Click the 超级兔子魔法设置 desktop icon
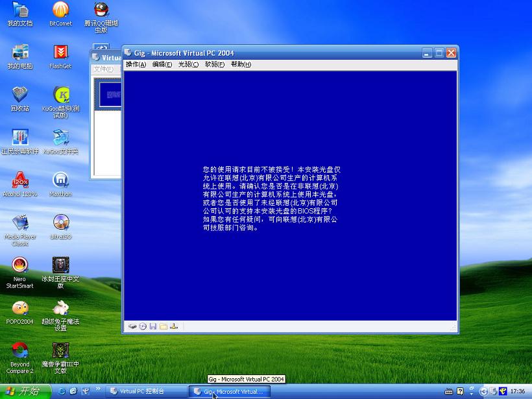532x399 pixels. click(60, 315)
